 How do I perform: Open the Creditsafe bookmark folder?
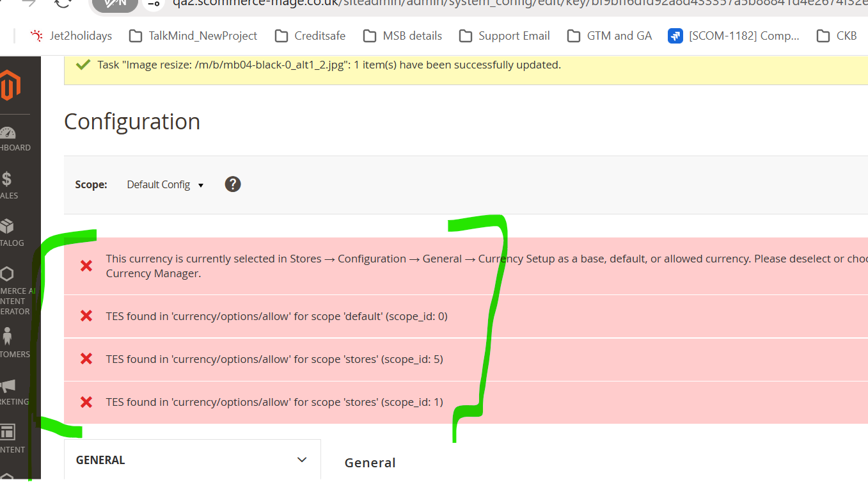pyautogui.click(x=310, y=36)
